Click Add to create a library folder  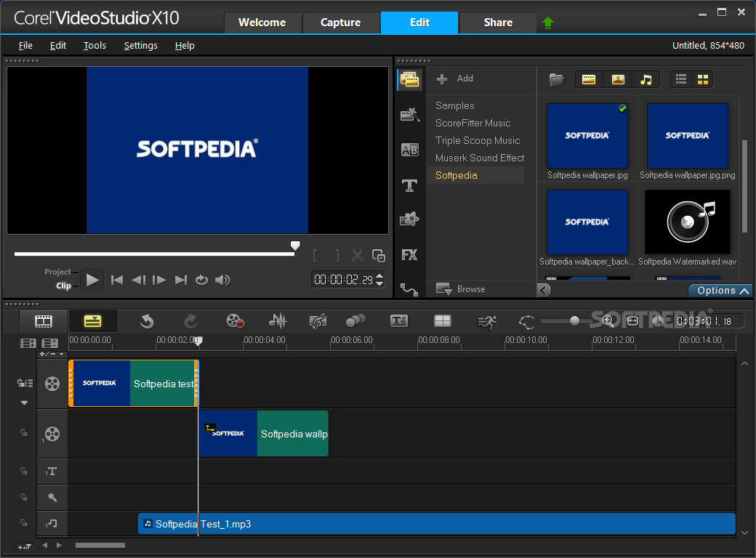[x=455, y=78]
